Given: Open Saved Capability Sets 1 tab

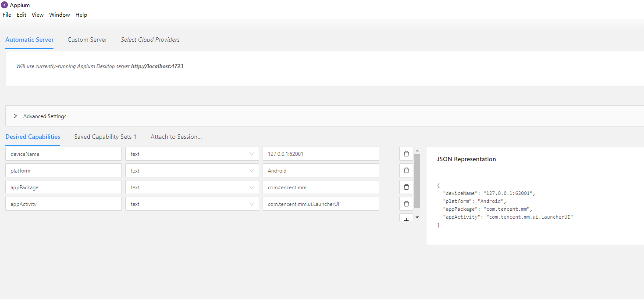Looking at the screenshot, I should 105,137.
